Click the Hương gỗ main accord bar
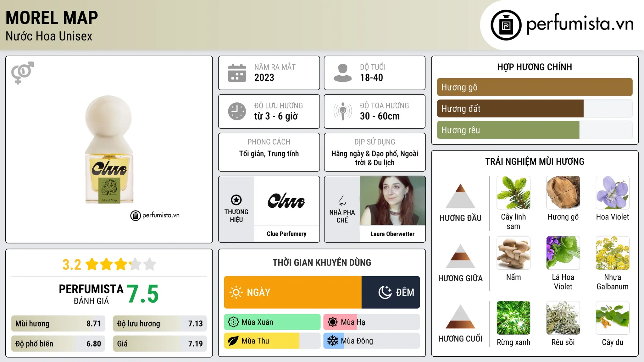 coord(535,87)
